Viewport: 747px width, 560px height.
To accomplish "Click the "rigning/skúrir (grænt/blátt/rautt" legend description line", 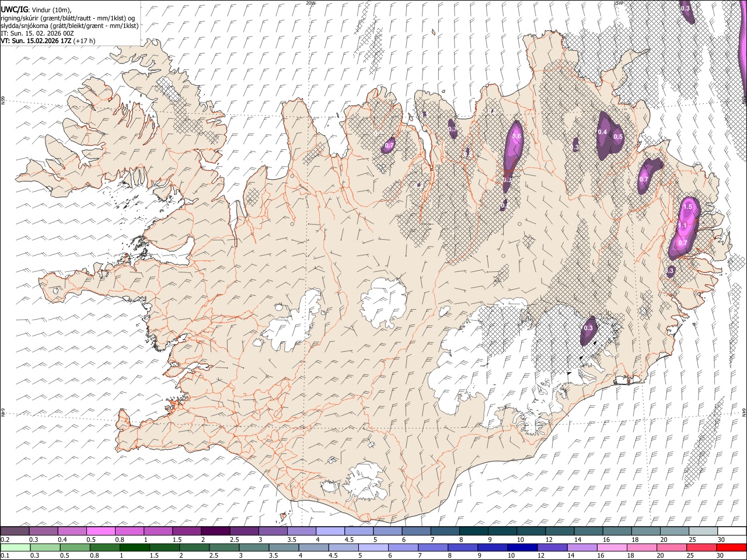I will [68, 18].
